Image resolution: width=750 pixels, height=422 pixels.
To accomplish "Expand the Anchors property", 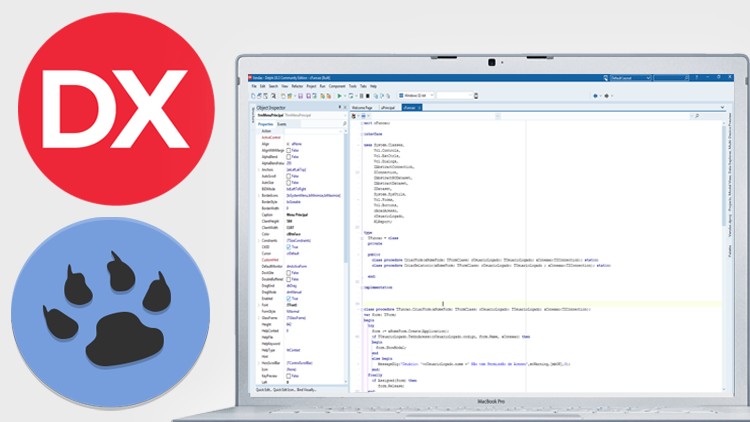I will click(x=259, y=169).
